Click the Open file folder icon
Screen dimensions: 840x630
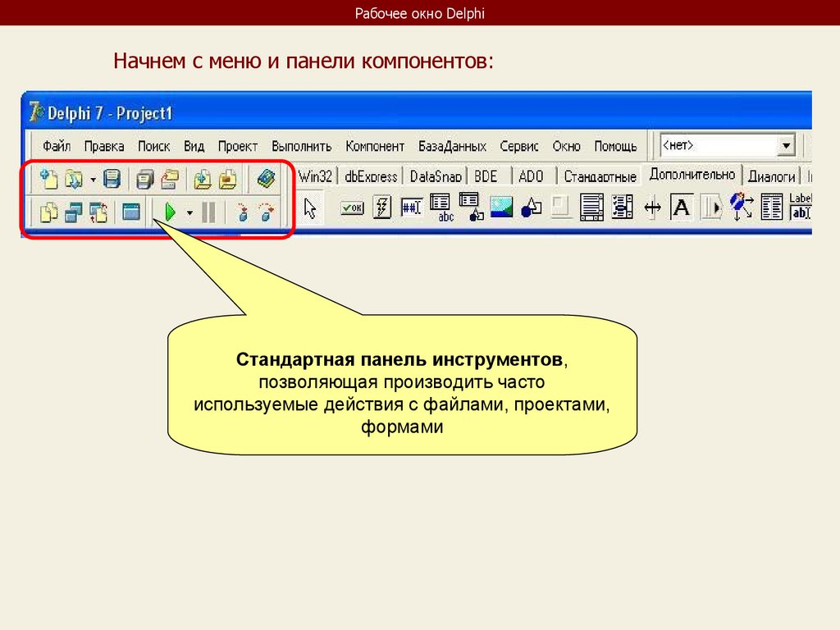[73, 179]
